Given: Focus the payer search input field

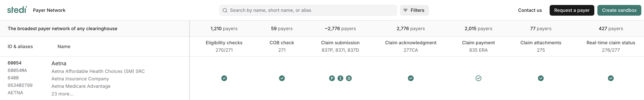Looking at the screenshot, I should [x=310, y=10].
